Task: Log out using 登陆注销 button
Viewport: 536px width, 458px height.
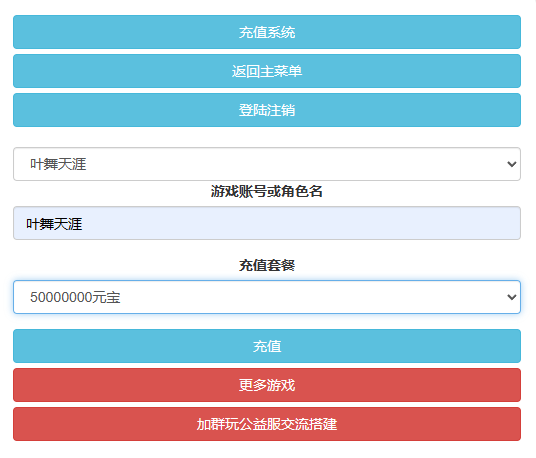Action: coord(267,110)
